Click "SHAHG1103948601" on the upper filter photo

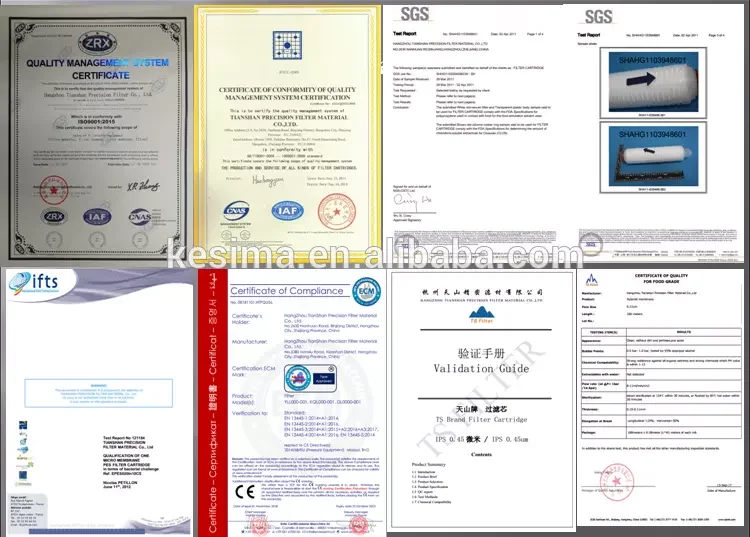651,60
